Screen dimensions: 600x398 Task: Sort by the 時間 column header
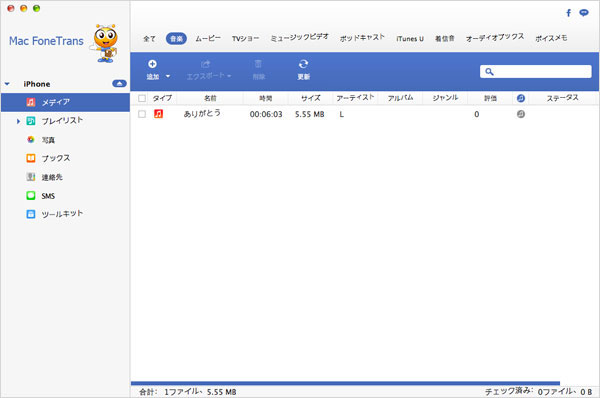266,98
